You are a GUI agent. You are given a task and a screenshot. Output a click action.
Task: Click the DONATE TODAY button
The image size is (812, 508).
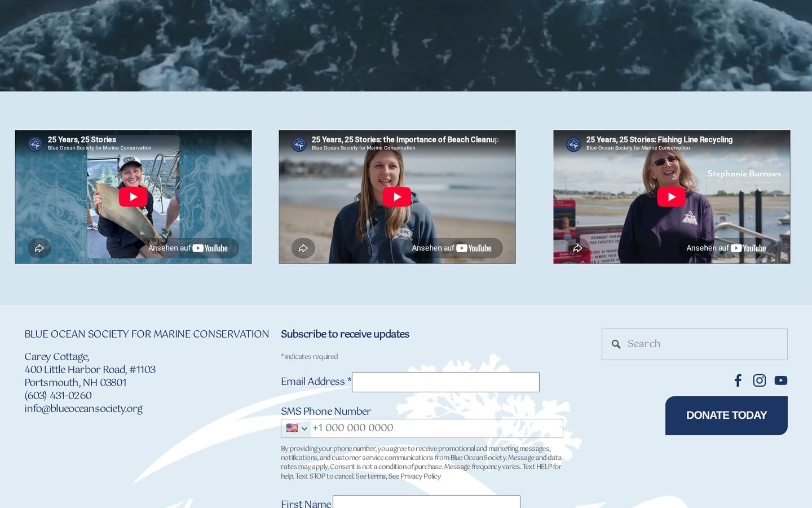(726, 415)
